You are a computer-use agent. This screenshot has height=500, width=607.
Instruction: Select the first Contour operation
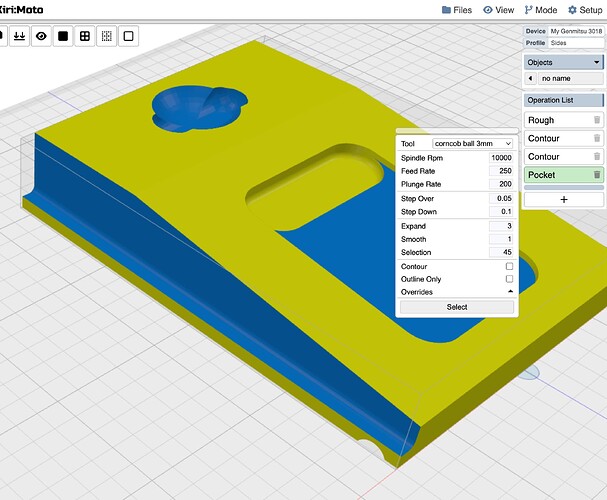pyautogui.click(x=563, y=138)
